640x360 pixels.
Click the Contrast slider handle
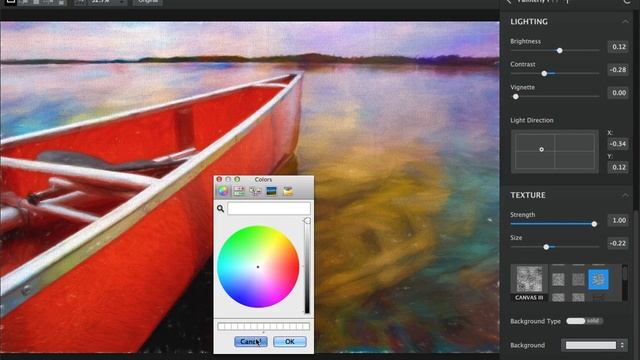tap(544, 73)
